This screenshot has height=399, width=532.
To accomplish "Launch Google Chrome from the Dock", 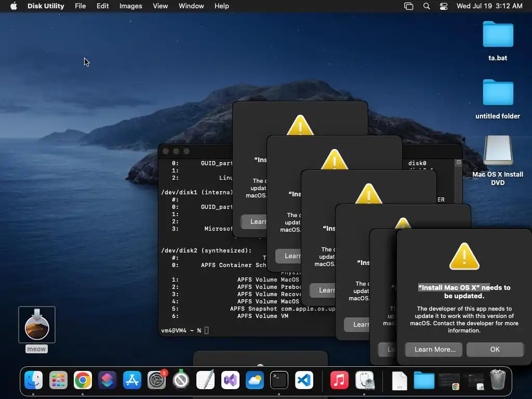I will [83, 380].
